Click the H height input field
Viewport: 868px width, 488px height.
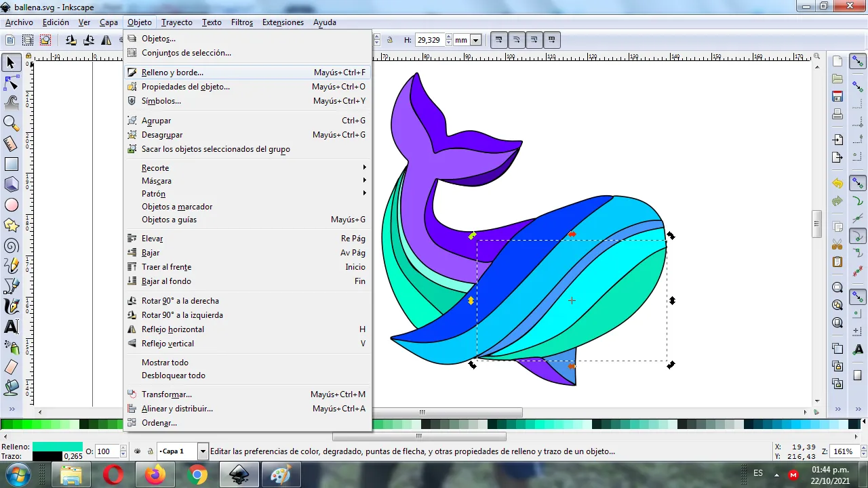[429, 40]
